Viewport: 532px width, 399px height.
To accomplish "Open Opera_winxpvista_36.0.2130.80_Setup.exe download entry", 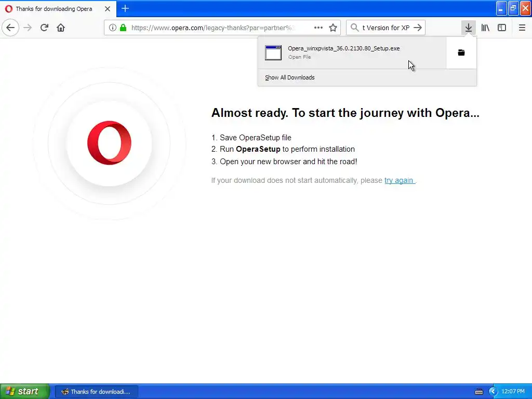I will [x=352, y=52].
